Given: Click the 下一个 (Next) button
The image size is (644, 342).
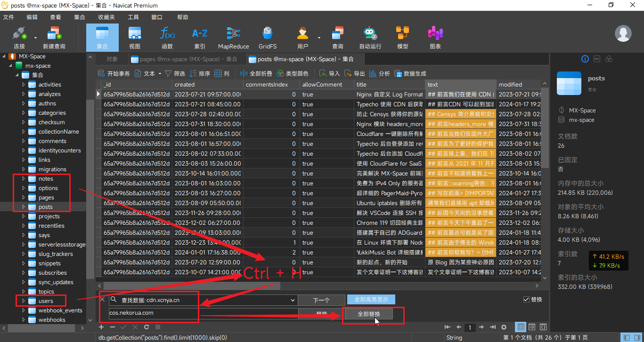Looking at the screenshot, I should tap(322, 300).
